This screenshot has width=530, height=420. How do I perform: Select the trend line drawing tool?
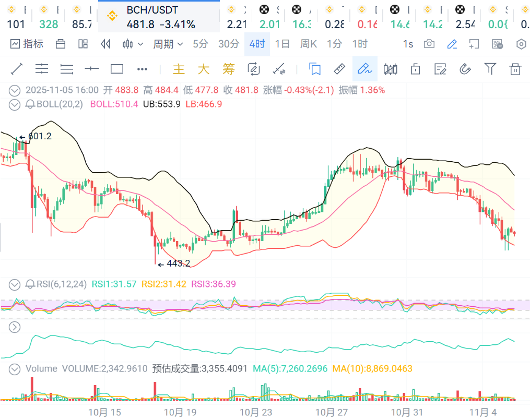tap(17, 69)
